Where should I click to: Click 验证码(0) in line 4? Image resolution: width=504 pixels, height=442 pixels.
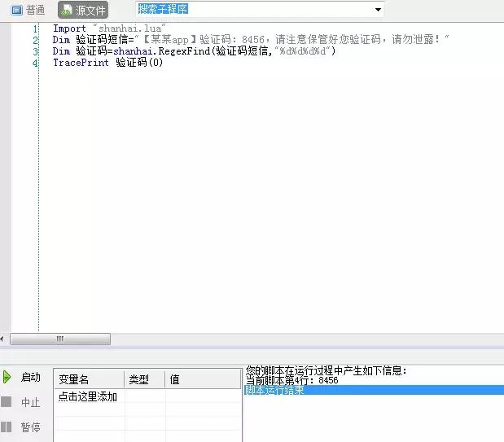[x=139, y=63]
